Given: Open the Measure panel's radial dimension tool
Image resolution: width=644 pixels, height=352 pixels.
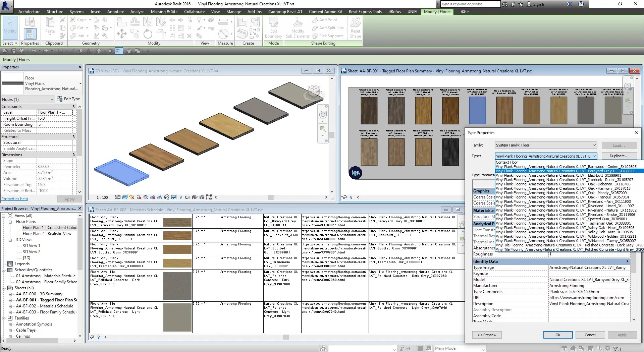Looking at the screenshot, I should click(x=223, y=34).
